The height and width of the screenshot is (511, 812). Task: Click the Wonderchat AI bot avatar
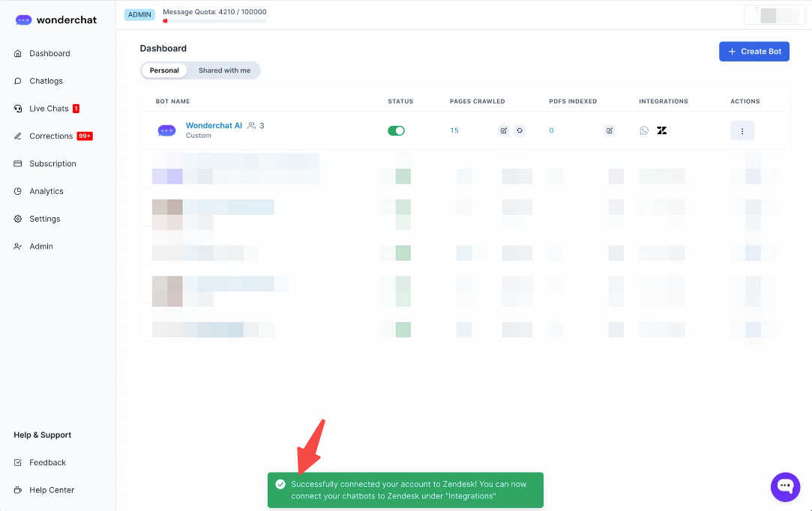point(166,130)
